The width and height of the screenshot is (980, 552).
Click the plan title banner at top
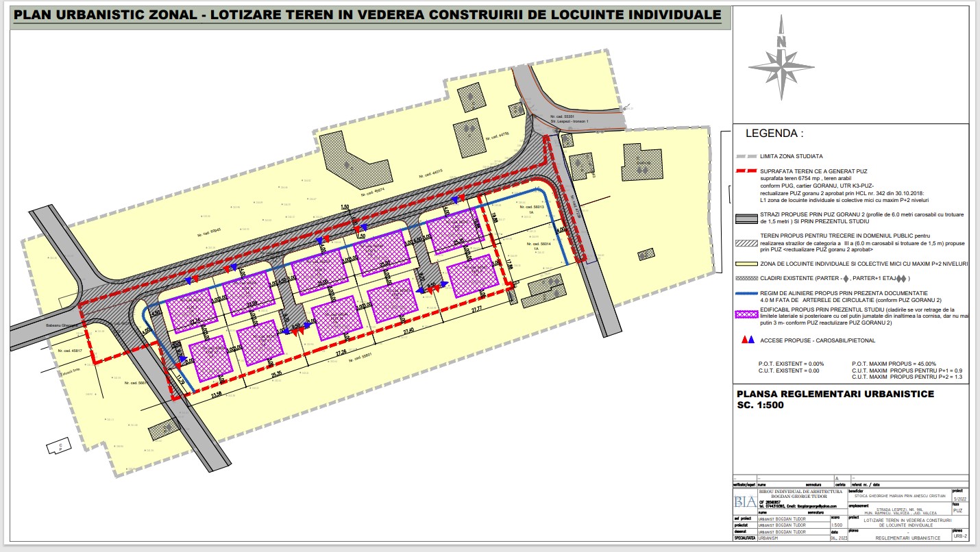coord(367,16)
